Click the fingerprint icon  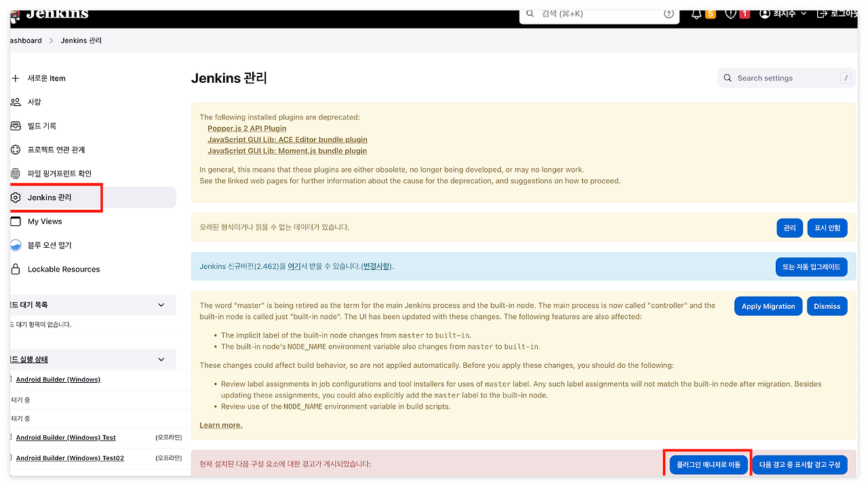pos(16,173)
